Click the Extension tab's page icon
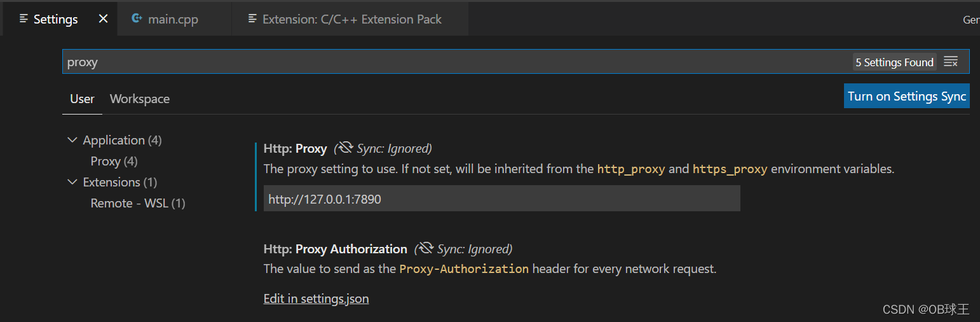 [253, 19]
